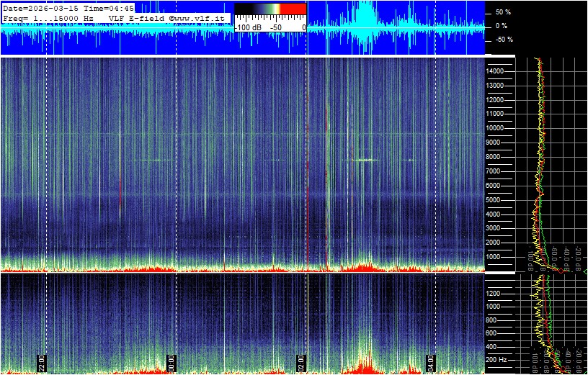Select the 02:00 time marker
Viewport: 588px width, 375px height.
coord(301,363)
